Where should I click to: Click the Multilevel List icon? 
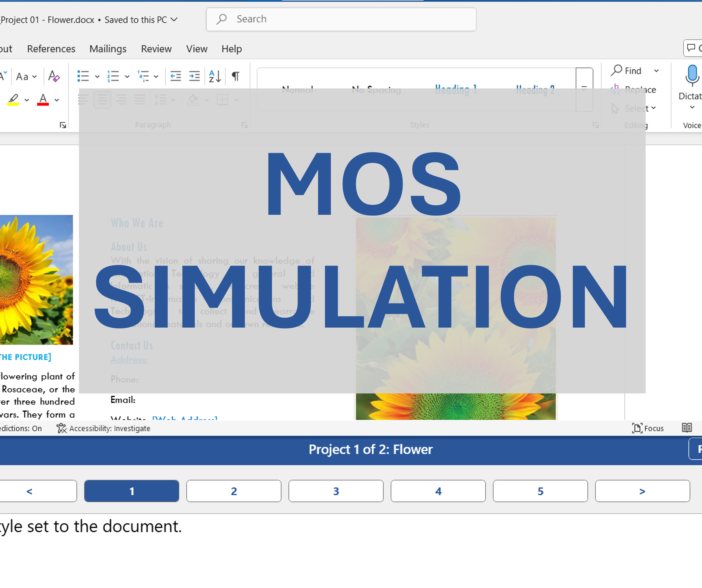(143, 76)
